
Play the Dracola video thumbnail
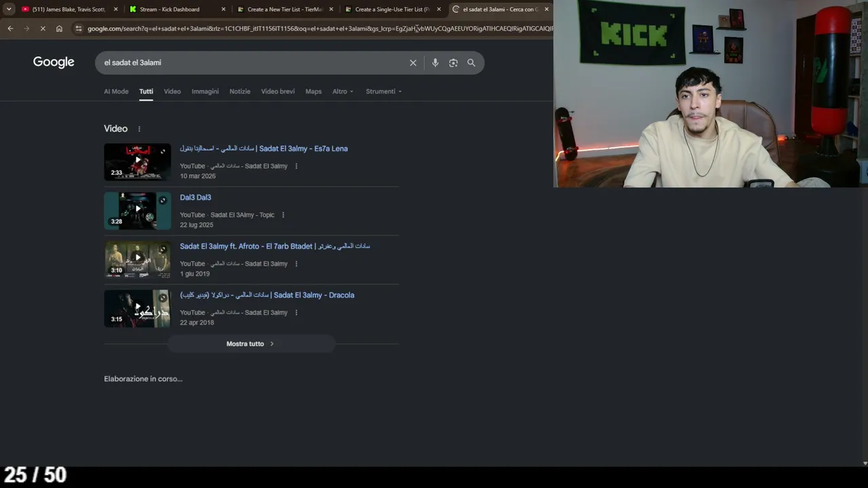(x=138, y=308)
